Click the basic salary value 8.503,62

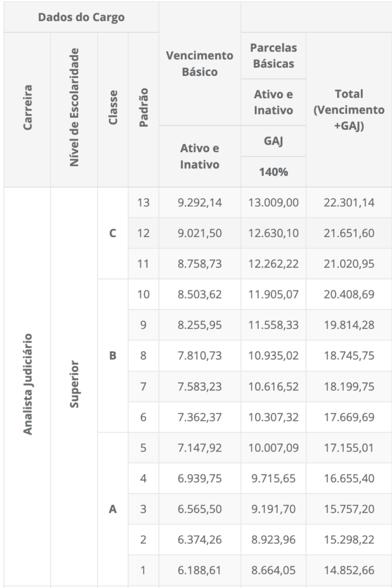click(199, 295)
